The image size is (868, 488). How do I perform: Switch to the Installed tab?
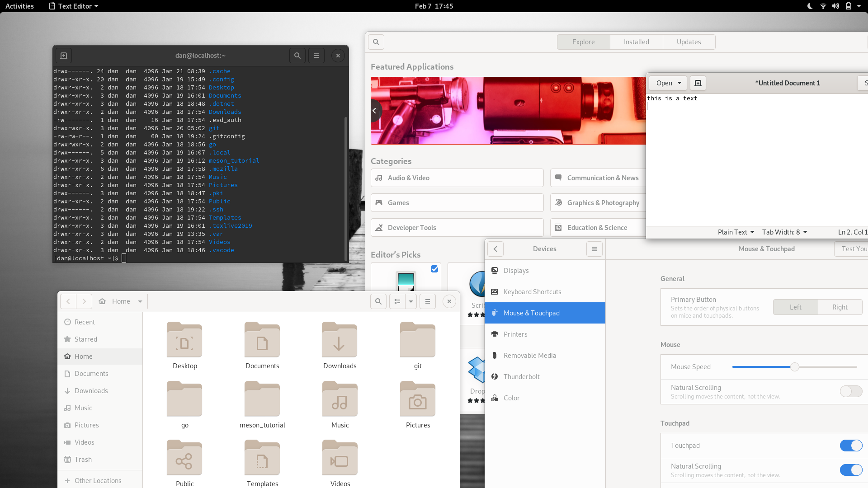(637, 42)
